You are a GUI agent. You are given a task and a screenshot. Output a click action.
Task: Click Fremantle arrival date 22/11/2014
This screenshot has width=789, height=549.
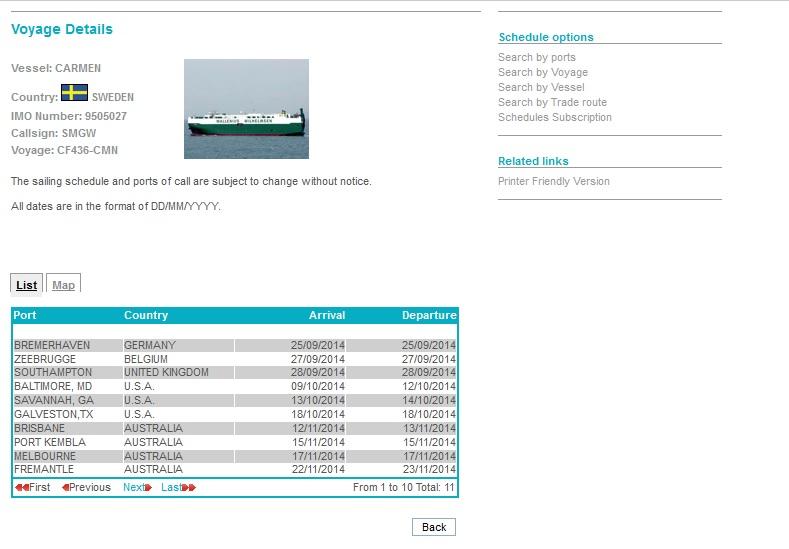coord(318,469)
